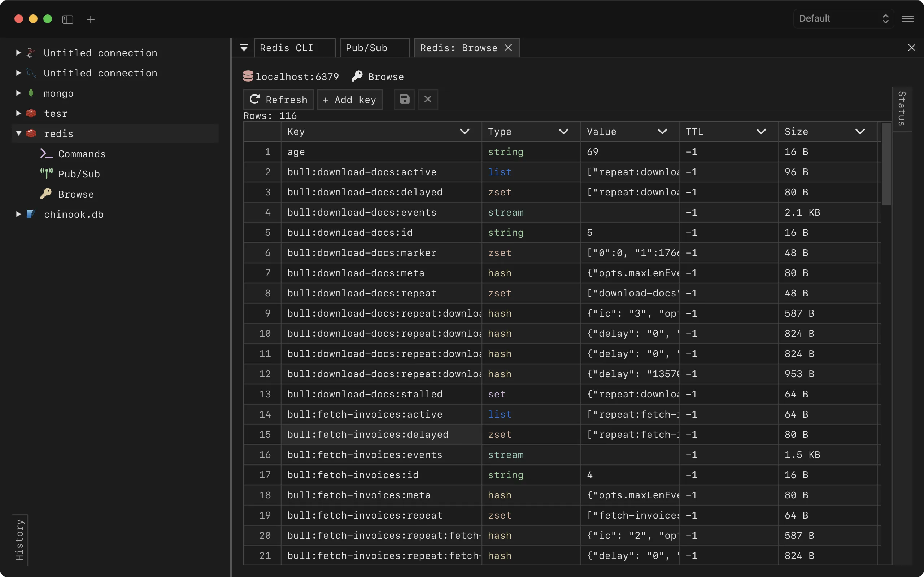Close the Redis: Browse tab
924x577 pixels.
(x=508, y=48)
